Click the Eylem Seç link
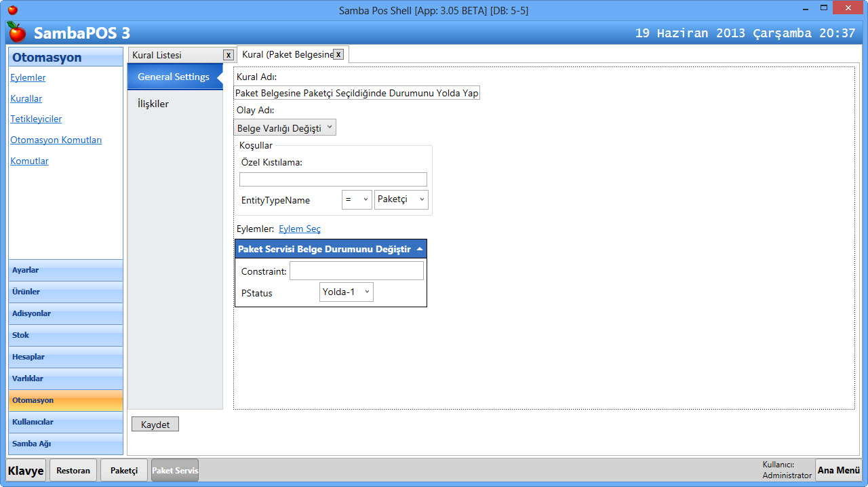The image size is (868, 487). click(x=300, y=229)
